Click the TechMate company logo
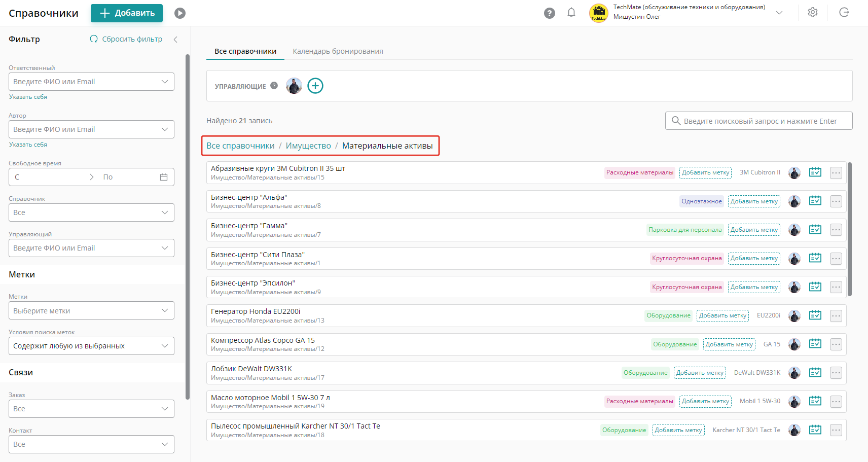868x462 pixels. (599, 13)
